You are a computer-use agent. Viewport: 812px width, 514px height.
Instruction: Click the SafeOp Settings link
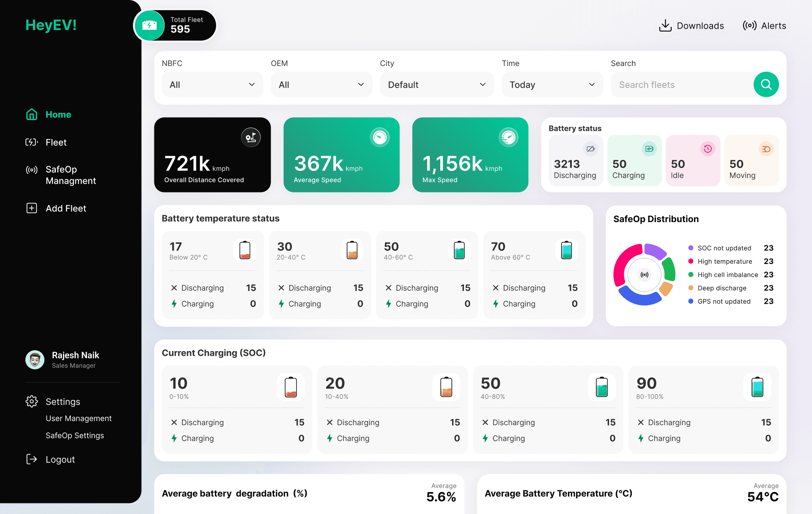75,435
